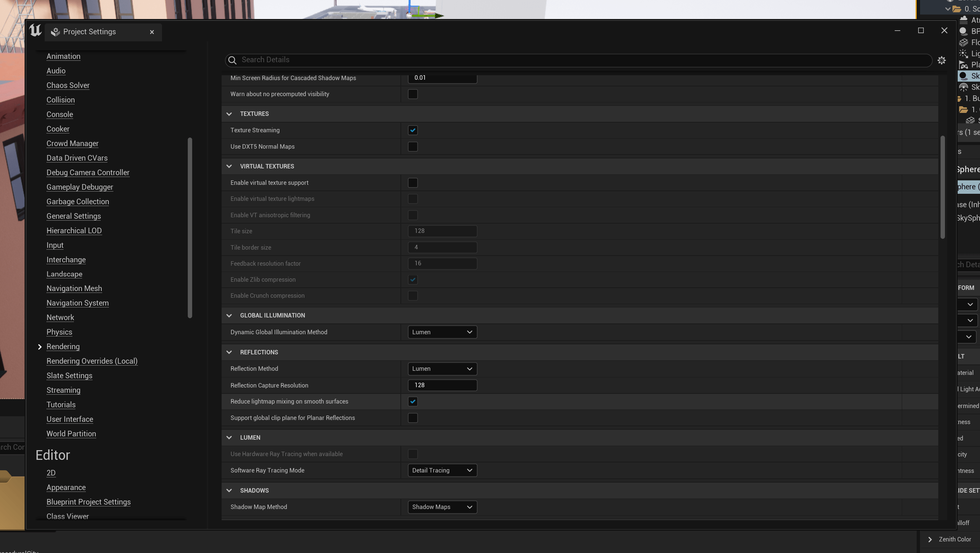Open the details view options gear
Viewport: 980px width, 553px height.
pyautogui.click(x=942, y=60)
